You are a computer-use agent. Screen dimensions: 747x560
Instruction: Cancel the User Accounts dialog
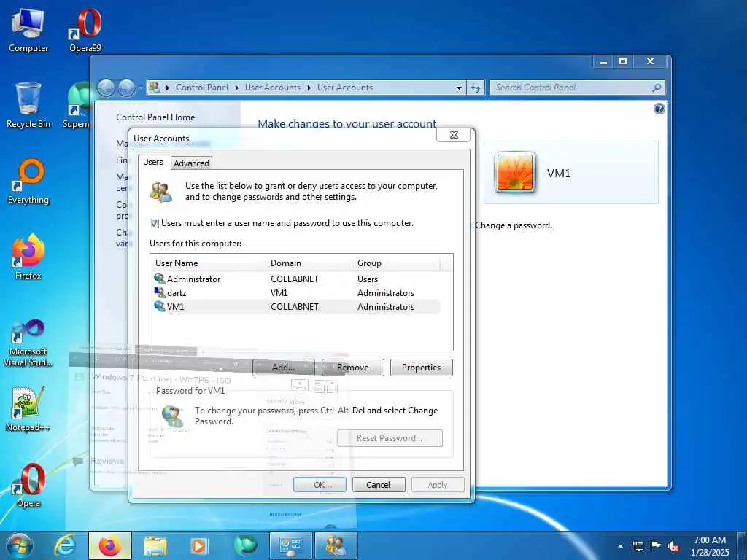point(379,485)
